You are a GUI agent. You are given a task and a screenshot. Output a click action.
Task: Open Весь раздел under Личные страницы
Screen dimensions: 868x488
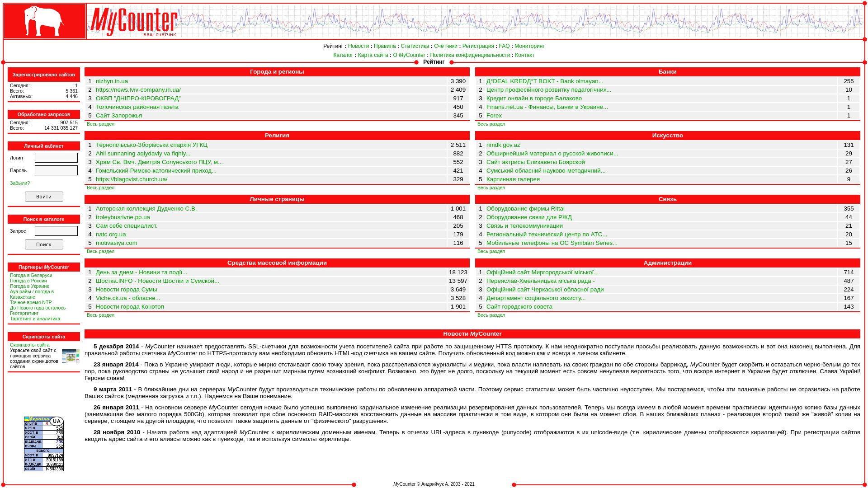click(100, 251)
